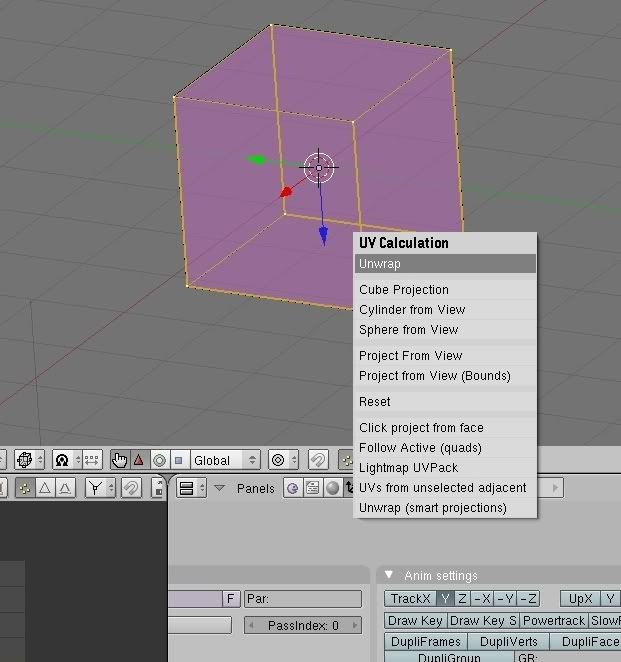This screenshot has height=662, width=621.
Task: Select vertex select mode in 3D header
Action: (347, 460)
